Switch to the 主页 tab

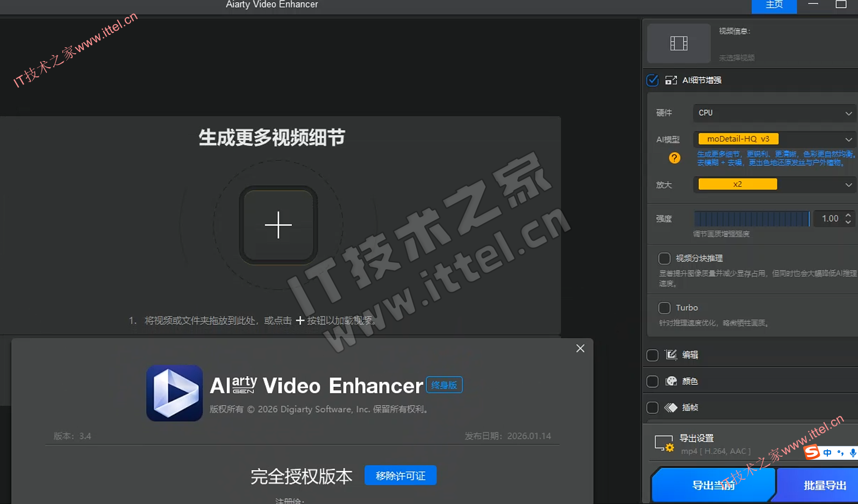(774, 5)
